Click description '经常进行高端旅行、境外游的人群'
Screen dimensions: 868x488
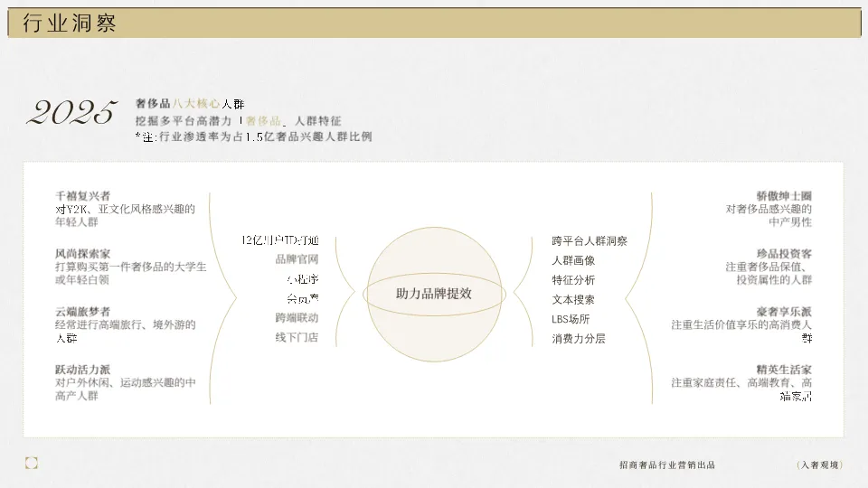click(x=125, y=331)
